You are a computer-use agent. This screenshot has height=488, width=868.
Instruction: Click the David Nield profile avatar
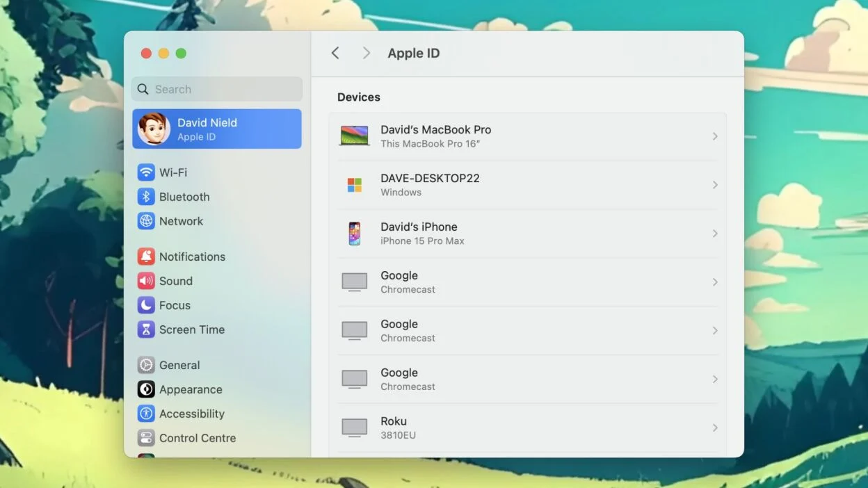click(x=154, y=129)
